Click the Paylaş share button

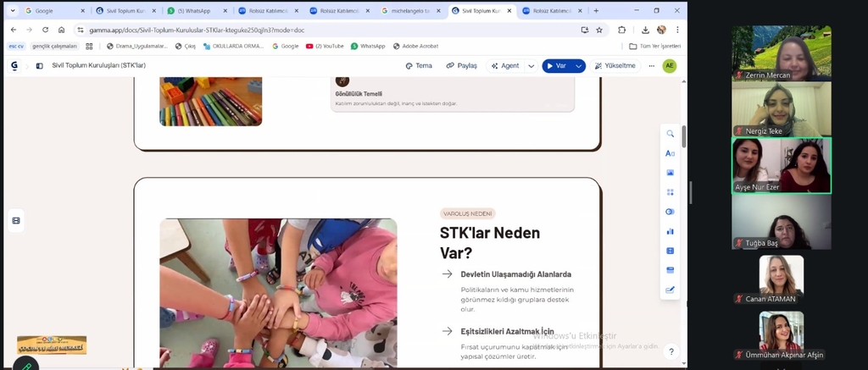pos(462,66)
